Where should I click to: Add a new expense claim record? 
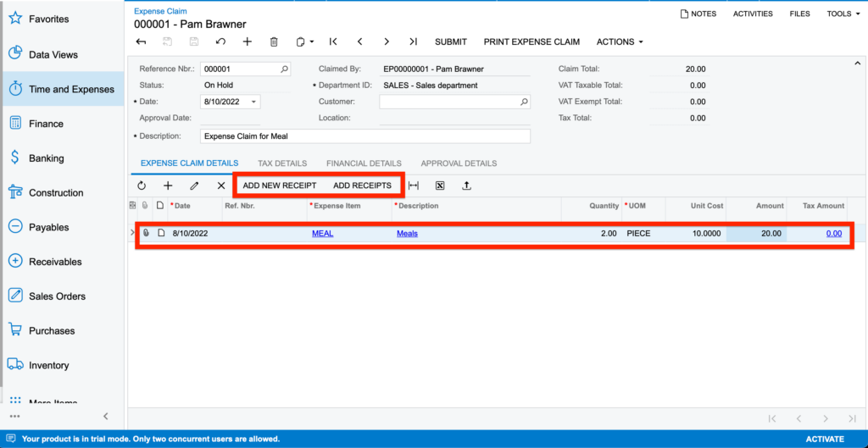247,41
